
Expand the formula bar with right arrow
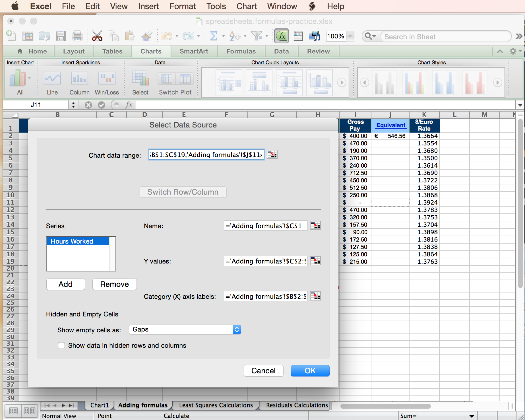click(520, 105)
